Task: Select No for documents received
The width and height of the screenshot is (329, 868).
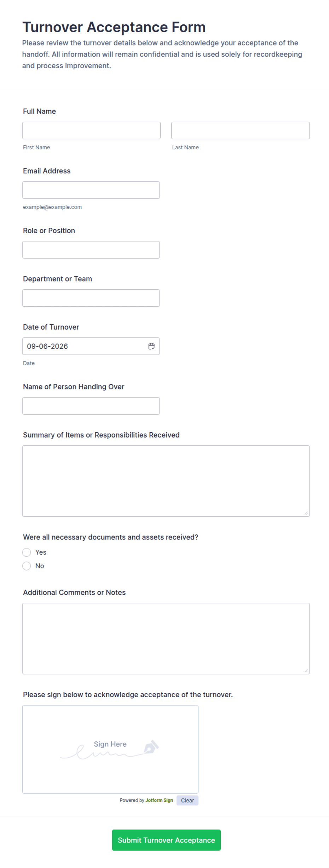Action: click(27, 566)
